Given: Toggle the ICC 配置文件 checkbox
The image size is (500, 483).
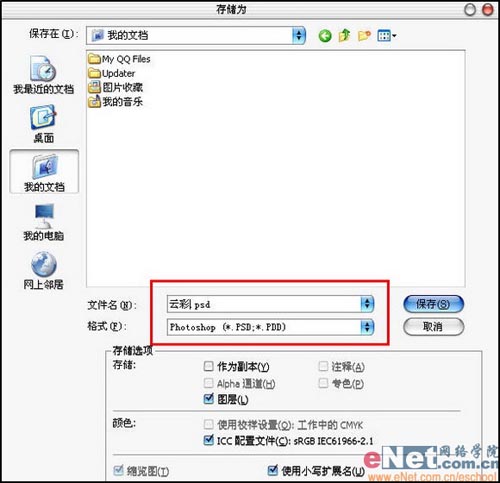Looking at the screenshot, I should click(x=209, y=440).
